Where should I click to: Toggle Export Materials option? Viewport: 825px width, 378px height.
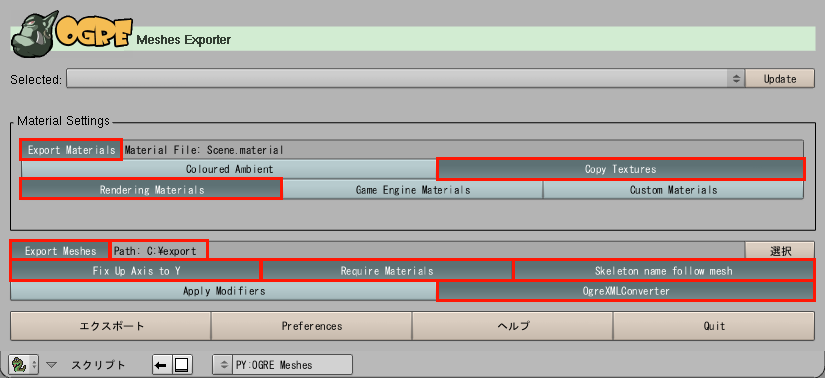click(71, 150)
